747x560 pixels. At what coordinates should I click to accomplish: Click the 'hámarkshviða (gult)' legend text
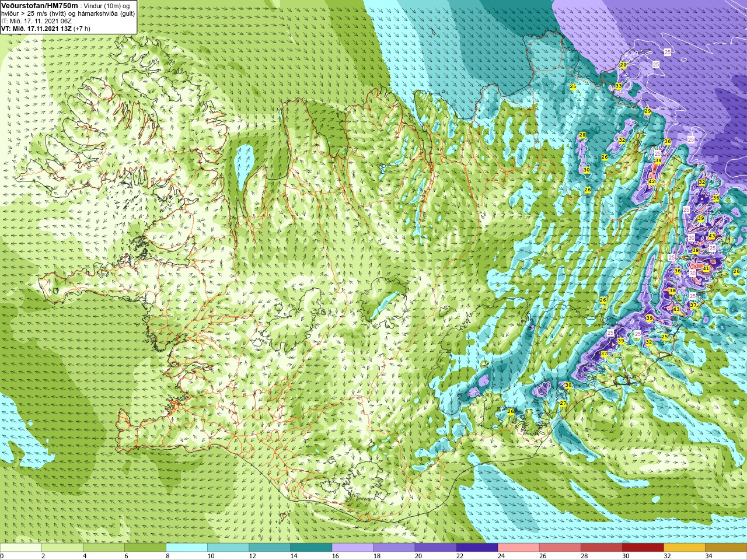[x=107, y=13]
